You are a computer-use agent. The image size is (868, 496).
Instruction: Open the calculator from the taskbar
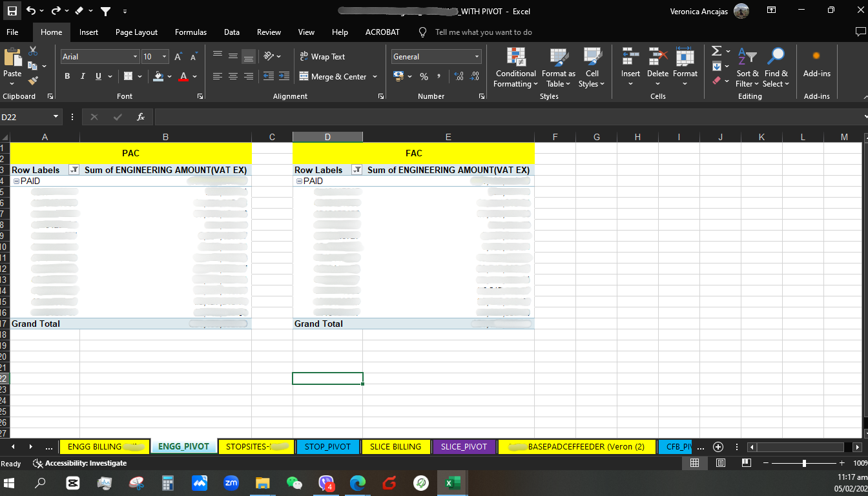tap(168, 483)
